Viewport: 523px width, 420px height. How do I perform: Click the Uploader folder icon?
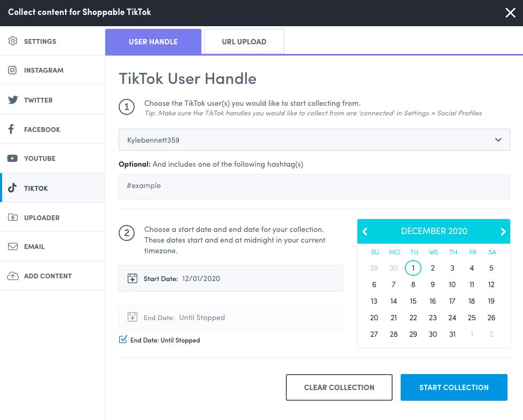tap(13, 217)
